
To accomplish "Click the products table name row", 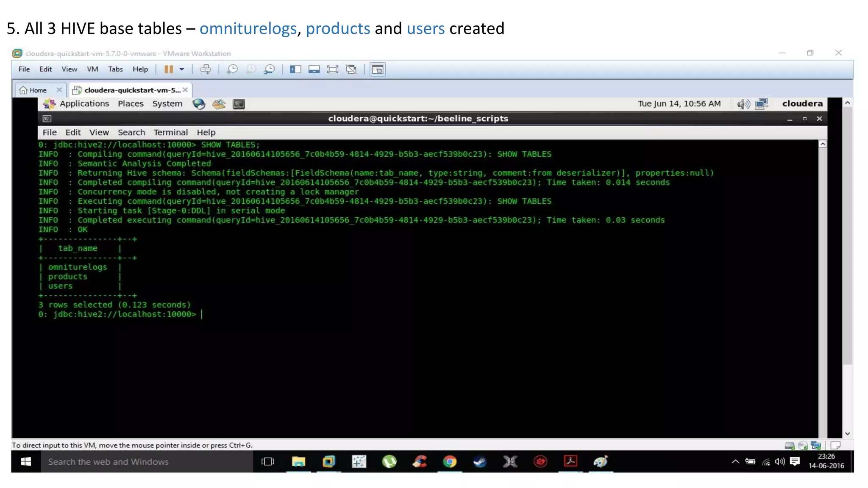I will (x=68, y=277).
